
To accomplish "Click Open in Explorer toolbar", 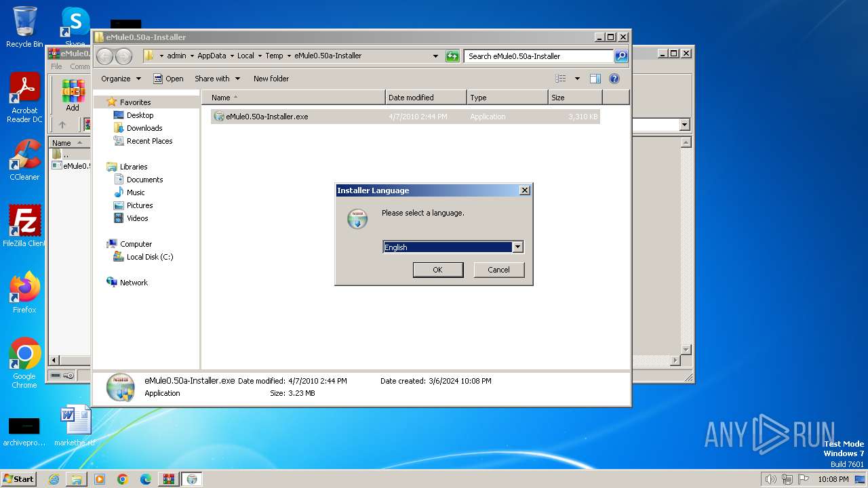I will click(168, 79).
